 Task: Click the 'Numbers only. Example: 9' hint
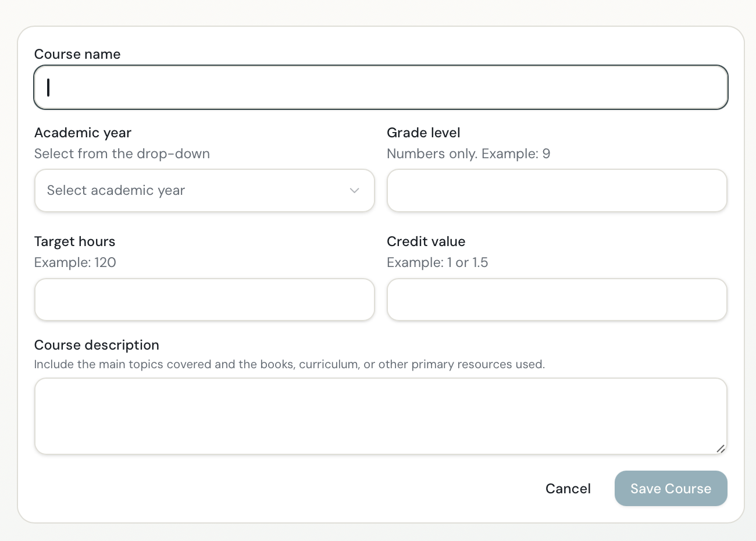(x=468, y=154)
